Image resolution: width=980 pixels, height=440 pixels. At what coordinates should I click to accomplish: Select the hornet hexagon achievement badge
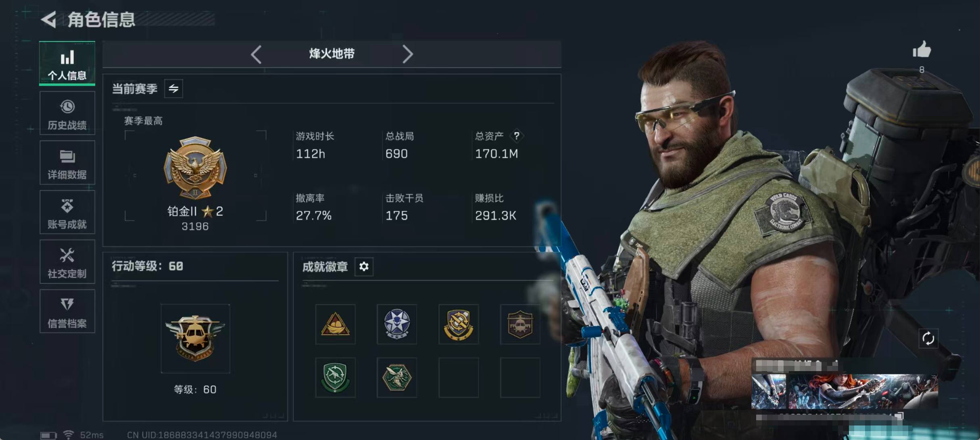tap(397, 378)
